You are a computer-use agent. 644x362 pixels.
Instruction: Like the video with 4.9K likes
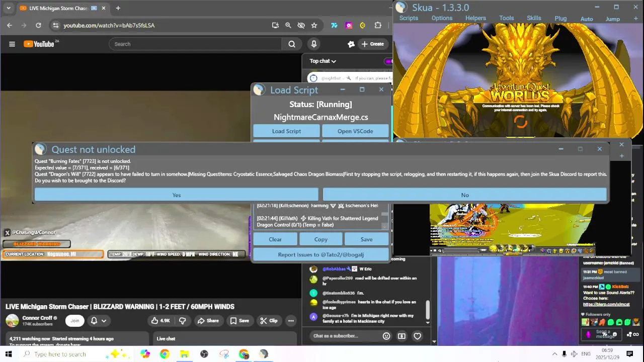click(x=160, y=321)
